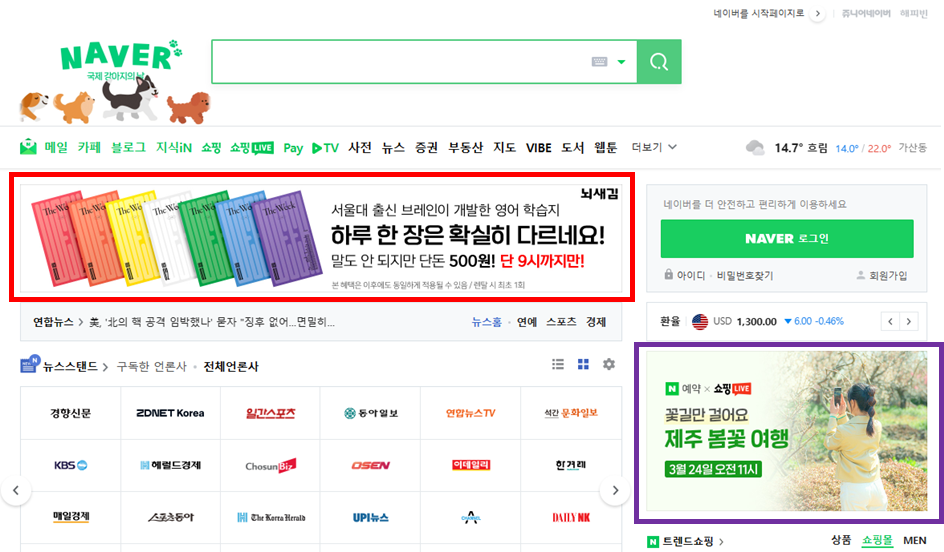Open the 도서 navigation link
This screenshot has width=944, height=552.
point(573,147)
